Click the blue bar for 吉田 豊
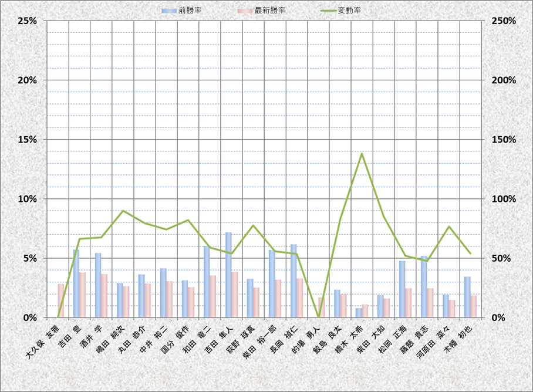Image resolution: width=533 pixels, height=392 pixels. pos(76,283)
